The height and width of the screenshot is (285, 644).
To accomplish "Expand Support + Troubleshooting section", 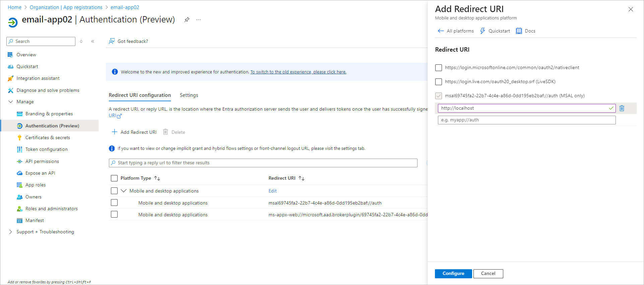I will 10,232.
